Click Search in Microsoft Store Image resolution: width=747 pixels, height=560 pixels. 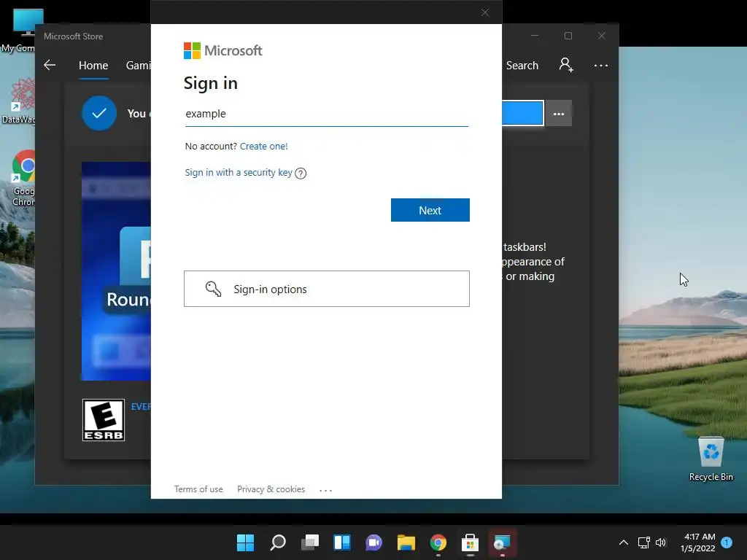point(522,65)
